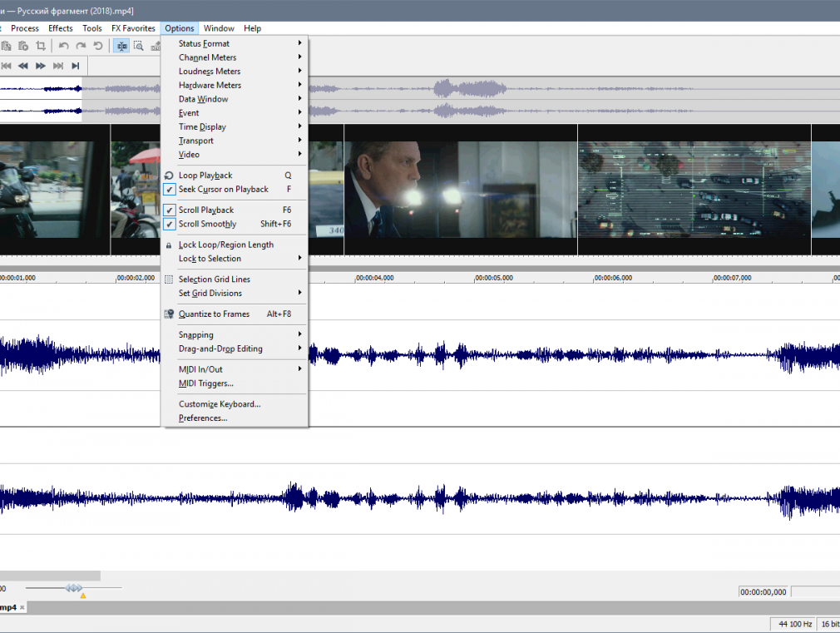Click the Redo arrow icon

(81, 46)
